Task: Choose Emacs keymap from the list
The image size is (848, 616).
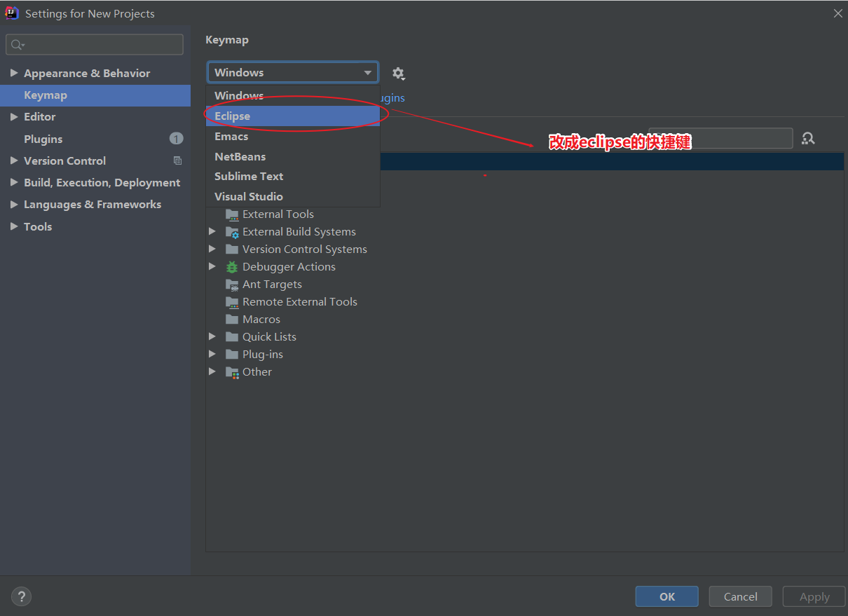Action: pos(293,137)
